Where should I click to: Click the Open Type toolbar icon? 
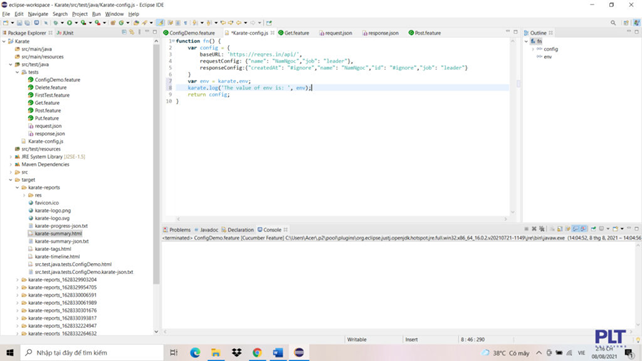[136, 23]
